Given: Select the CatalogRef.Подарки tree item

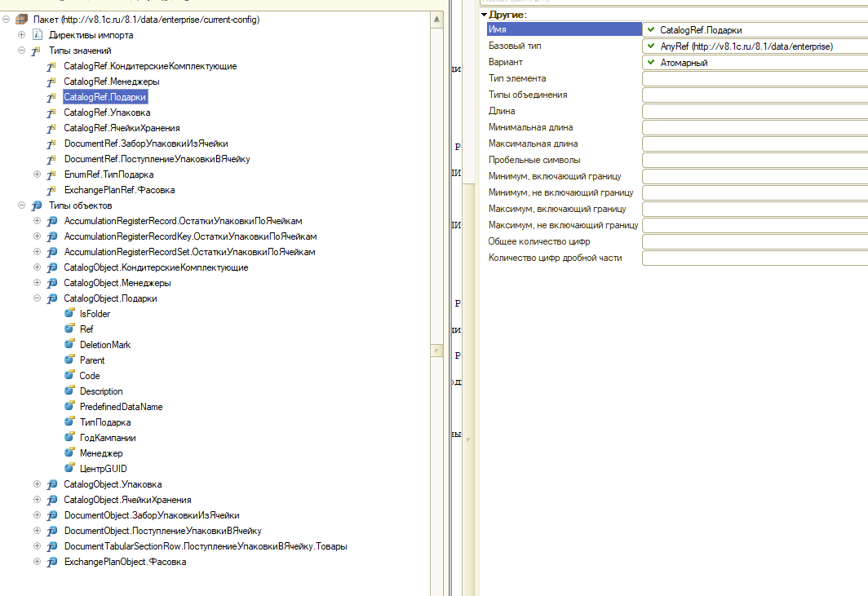Looking at the screenshot, I should (x=105, y=97).
